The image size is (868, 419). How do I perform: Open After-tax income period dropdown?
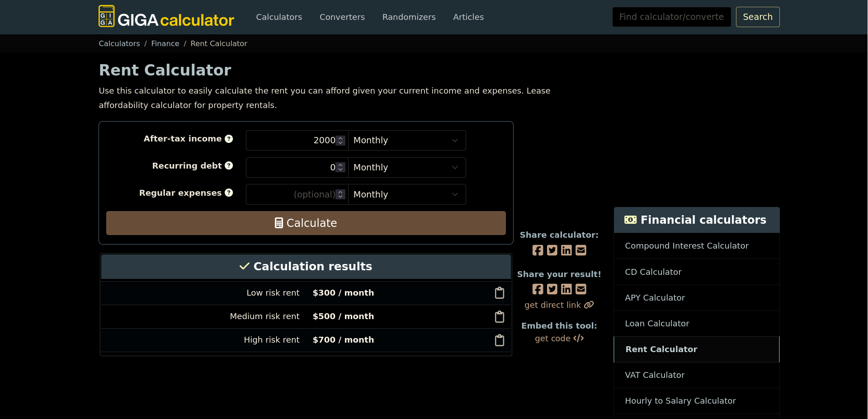(x=407, y=140)
